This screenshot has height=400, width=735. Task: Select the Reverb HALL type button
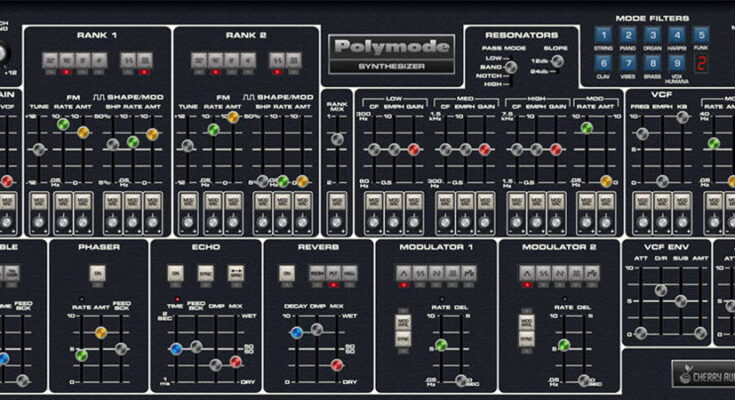pos(350,272)
